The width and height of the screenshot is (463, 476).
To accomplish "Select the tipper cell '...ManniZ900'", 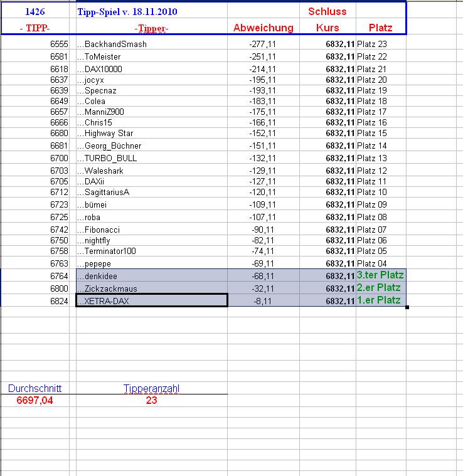I will (151, 112).
